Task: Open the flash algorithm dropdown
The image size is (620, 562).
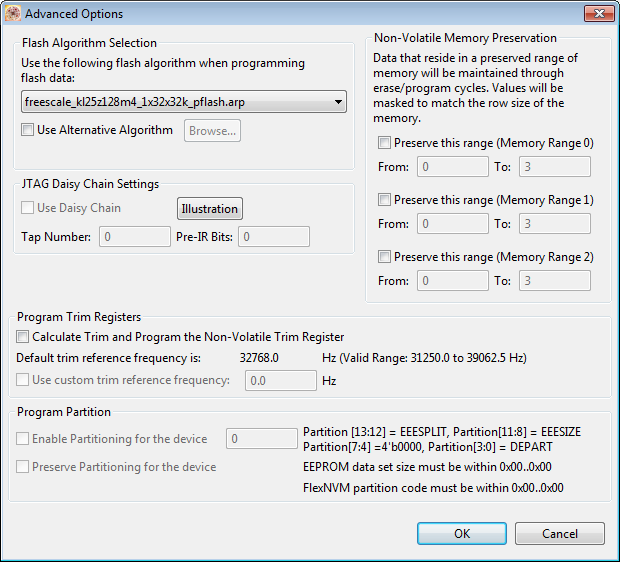Action: [x=184, y=101]
